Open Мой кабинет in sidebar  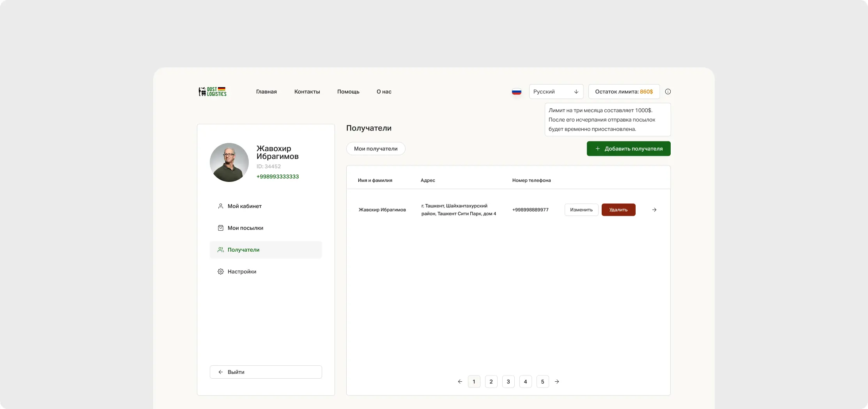coord(266,206)
